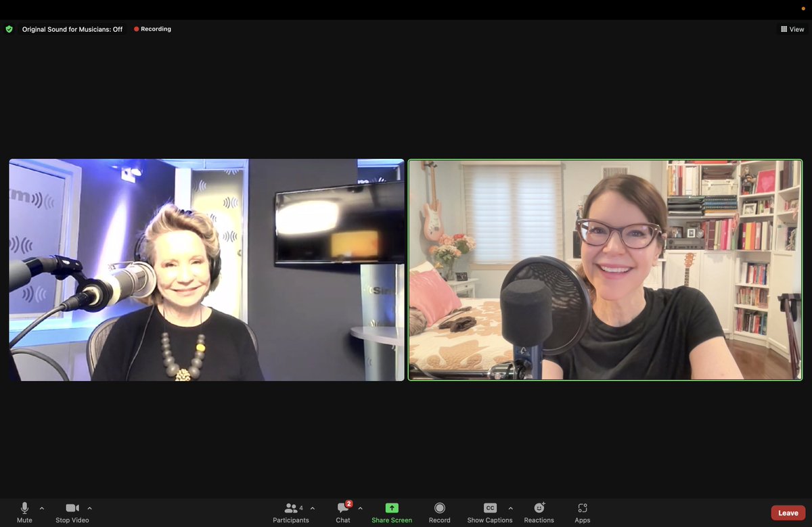812x527 pixels.
Task: Leave the meeting
Action: point(788,513)
